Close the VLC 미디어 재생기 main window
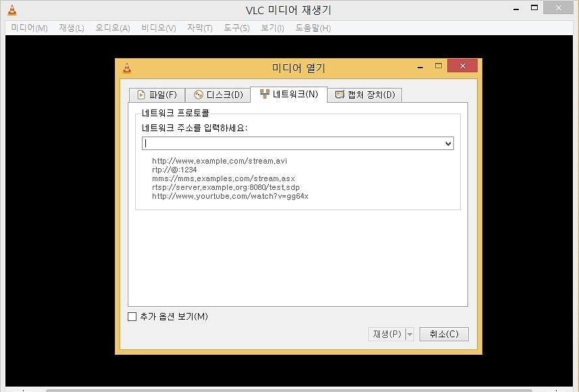The width and height of the screenshot is (579, 392). (558, 7)
